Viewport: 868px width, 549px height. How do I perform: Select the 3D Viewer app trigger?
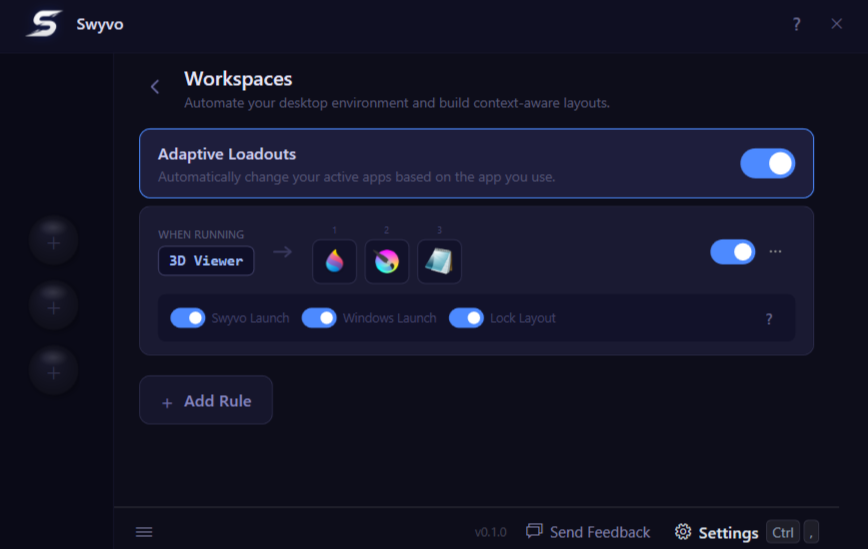206,261
